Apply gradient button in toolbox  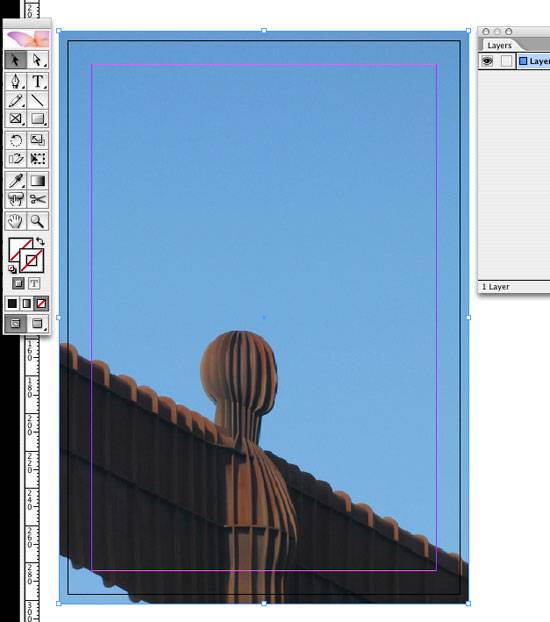tap(27, 303)
